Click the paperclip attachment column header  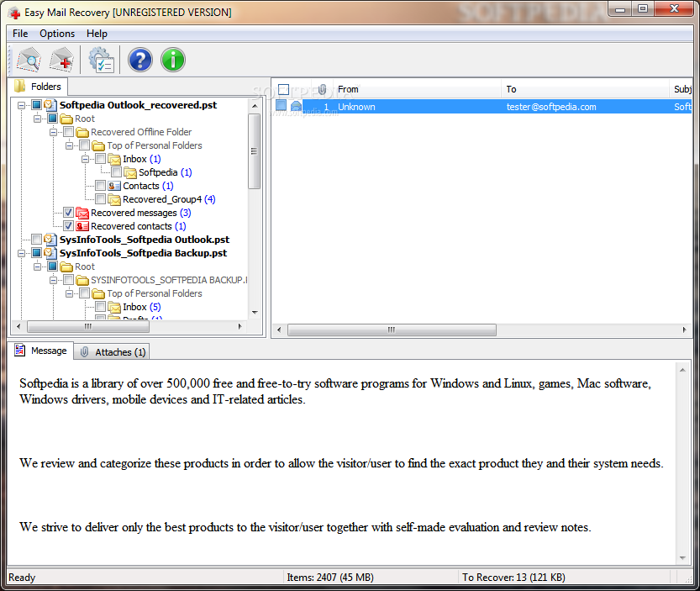[x=322, y=89]
